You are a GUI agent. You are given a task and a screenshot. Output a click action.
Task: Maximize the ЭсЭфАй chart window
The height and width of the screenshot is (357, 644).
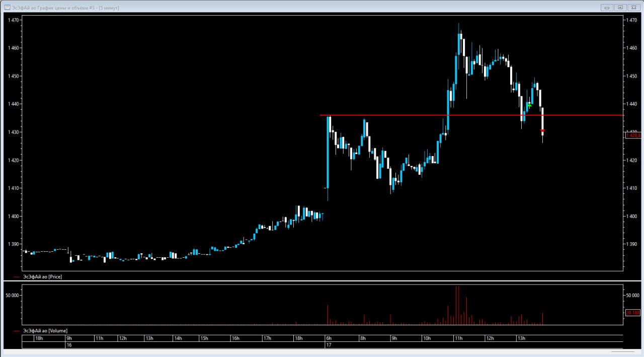(x=620, y=7)
